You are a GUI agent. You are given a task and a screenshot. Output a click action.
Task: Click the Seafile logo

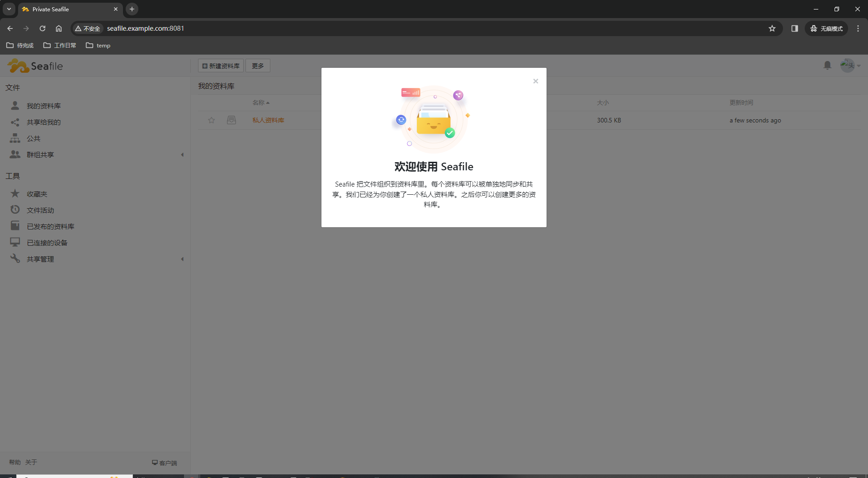[36, 66]
